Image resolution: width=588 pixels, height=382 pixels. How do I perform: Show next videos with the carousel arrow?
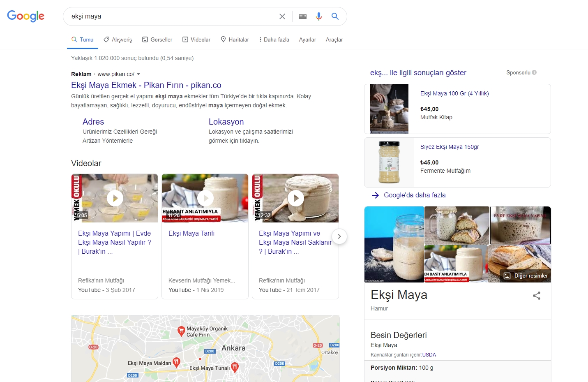pyautogui.click(x=339, y=236)
